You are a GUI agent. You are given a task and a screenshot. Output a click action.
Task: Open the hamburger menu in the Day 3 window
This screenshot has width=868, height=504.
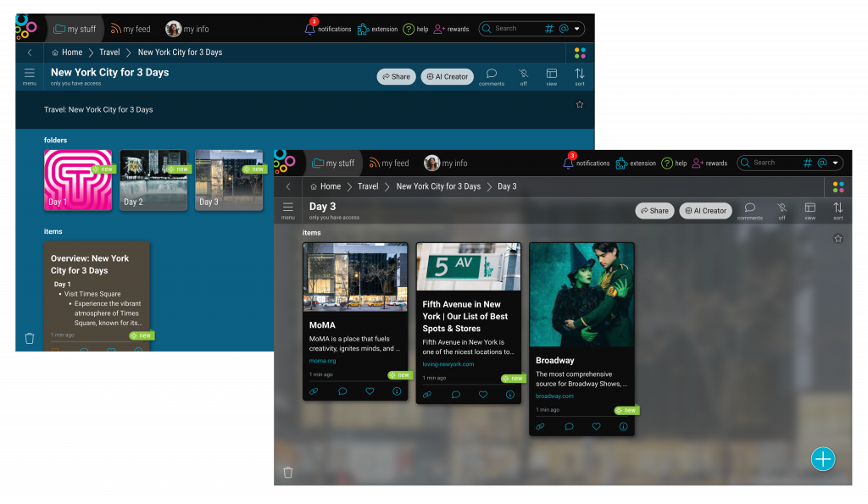(x=288, y=210)
